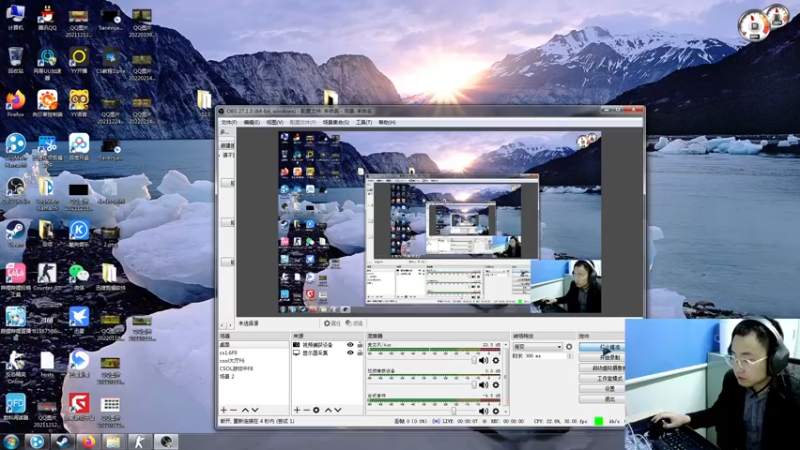
Task: Adjust the transition duration stepper arrows
Action: [x=569, y=356]
